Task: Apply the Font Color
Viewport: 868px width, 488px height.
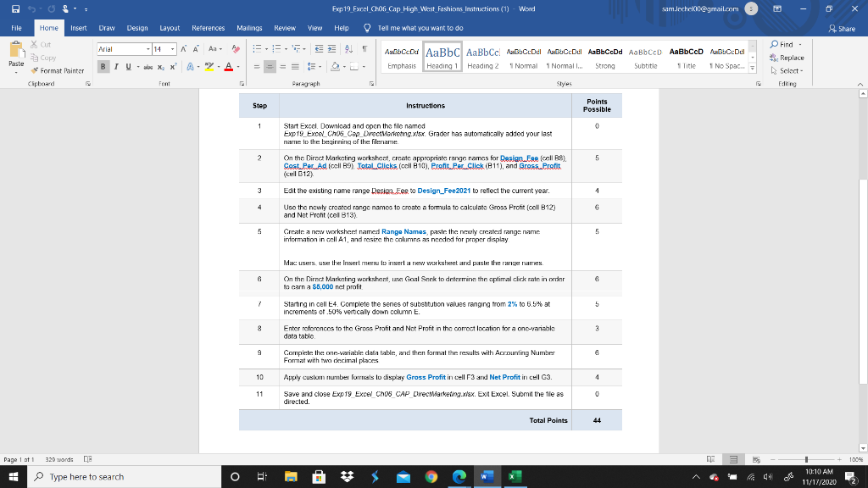Action: pyautogui.click(x=227, y=67)
